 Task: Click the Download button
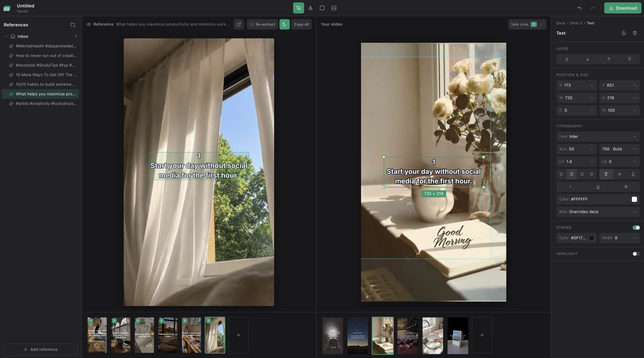pos(622,8)
